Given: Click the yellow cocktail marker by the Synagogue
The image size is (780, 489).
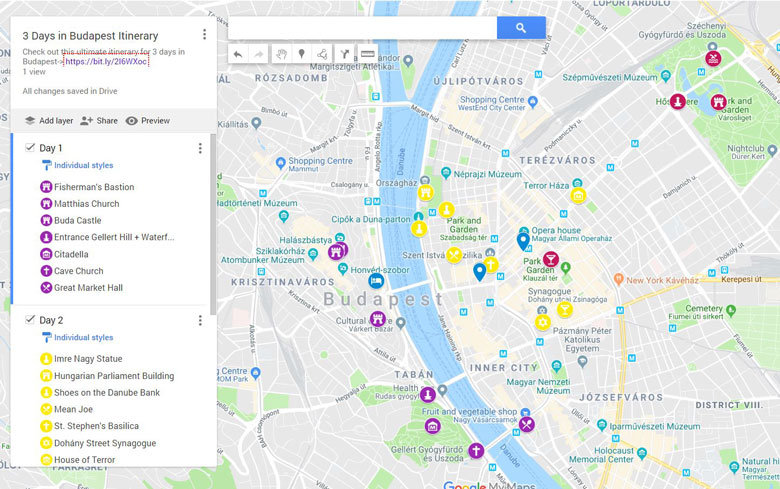Looking at the screenshot, I should pyautogui.click(x=564, y=309).
